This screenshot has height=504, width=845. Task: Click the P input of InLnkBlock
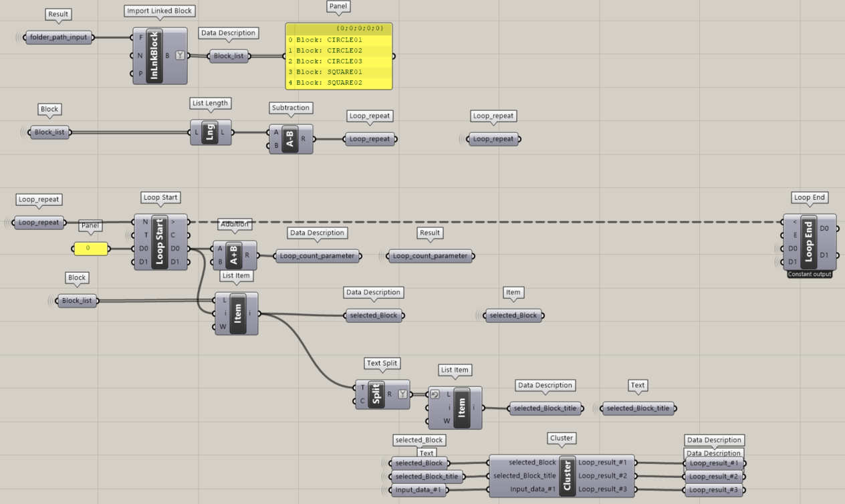[x=140, y=74]
